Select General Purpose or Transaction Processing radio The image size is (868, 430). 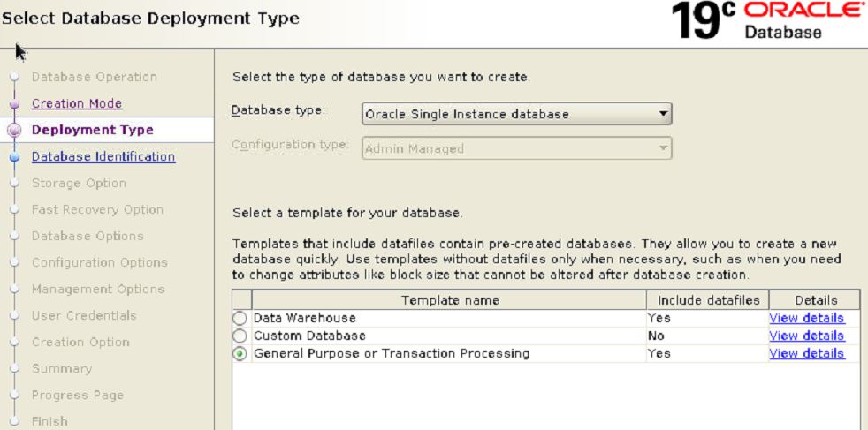tap(240, 354)
